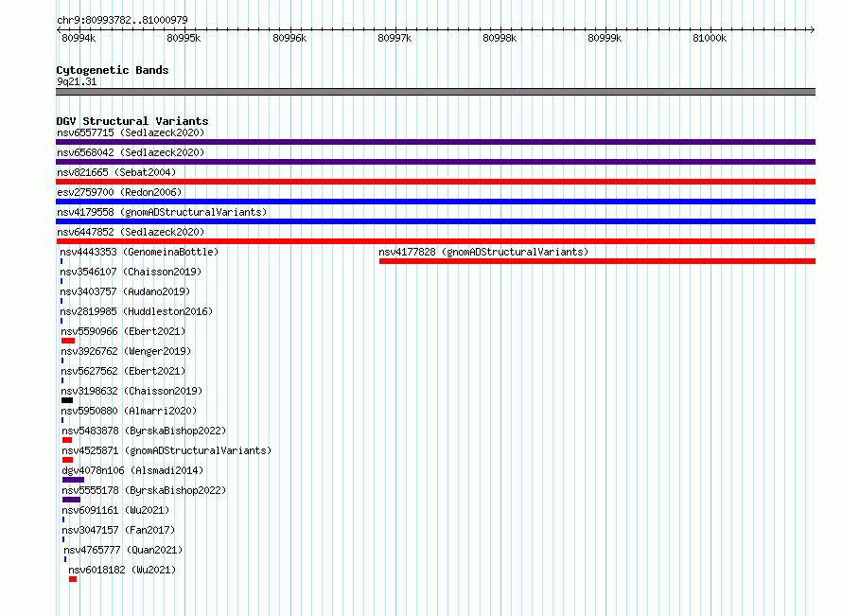
Task: Open the esv2759700 (Redon2006) variant label
Action: click(x=119, y=192)
